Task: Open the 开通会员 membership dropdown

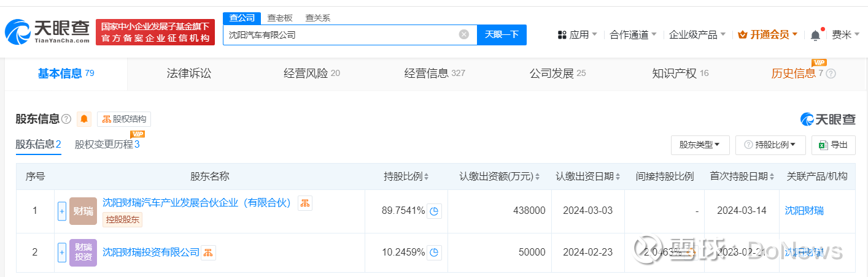Action: [767, 35]
